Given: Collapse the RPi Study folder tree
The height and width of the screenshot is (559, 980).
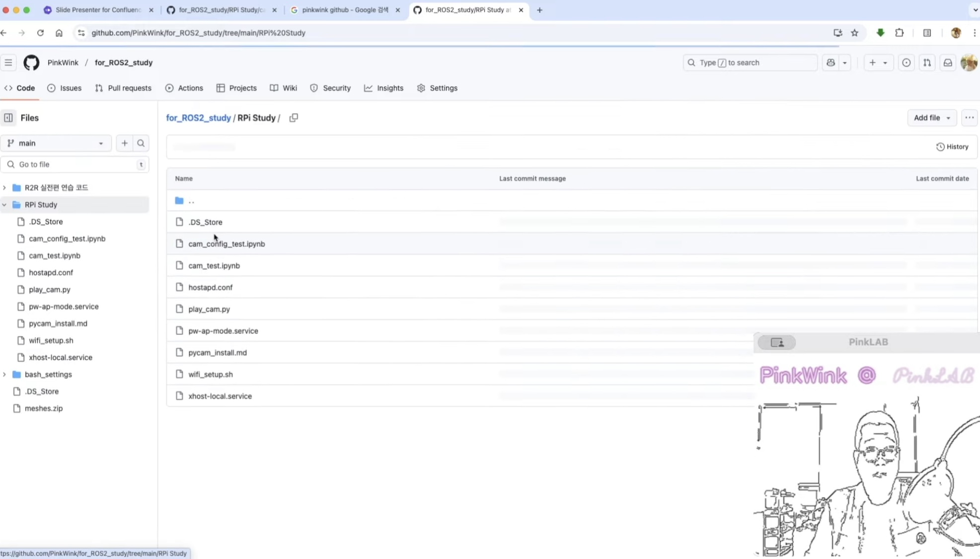Looking at the screenshot, I should pos(4,205).
